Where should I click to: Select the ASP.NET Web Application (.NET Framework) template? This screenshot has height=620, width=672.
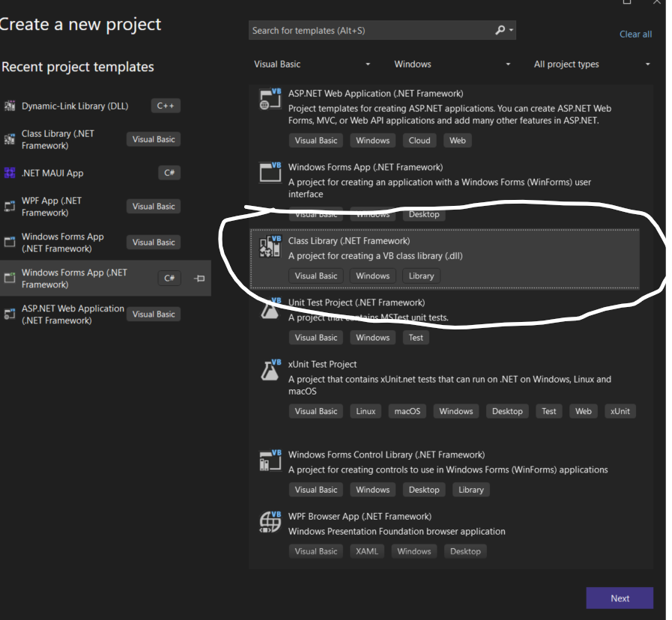[x=445, y=118]
